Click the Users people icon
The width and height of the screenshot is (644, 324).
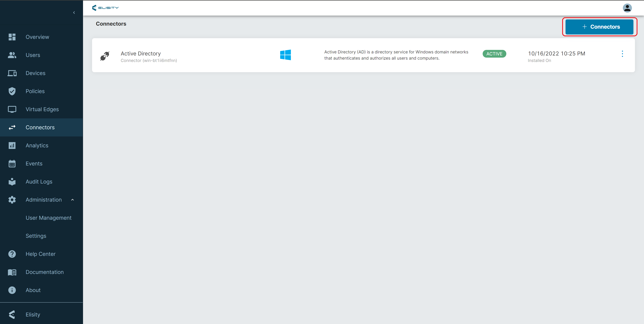pyautogui.click(x=12, y=55)
